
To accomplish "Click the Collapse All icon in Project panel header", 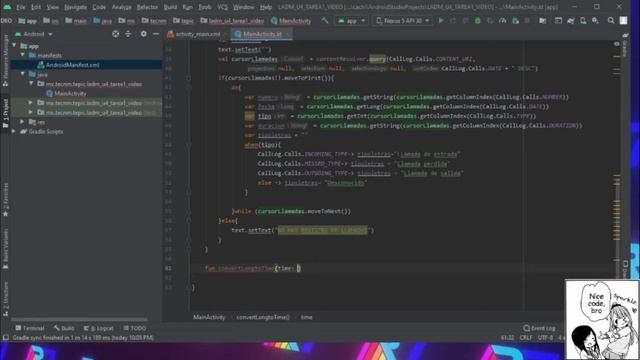I will point(128,34).
